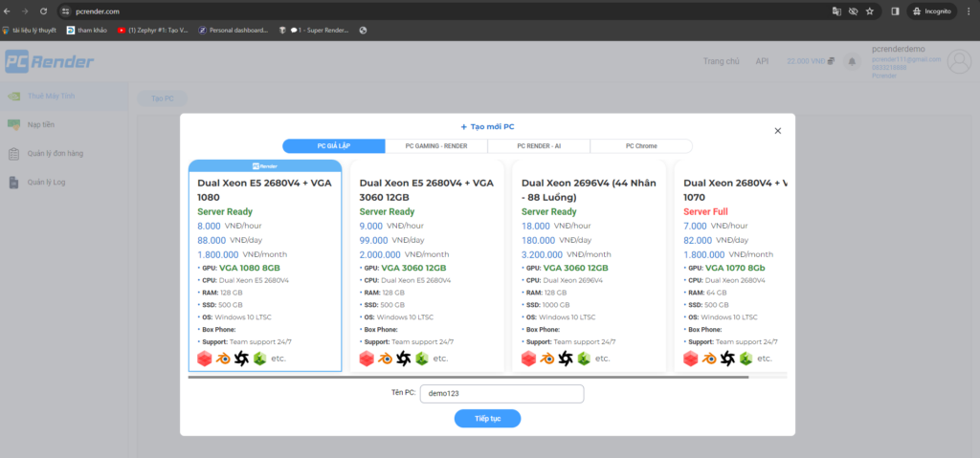Image resolution: width=980 pixels, height=458 pixels.
Task: Click Blender icon in VGA 1070 card
Action: (x=709, y=359)
